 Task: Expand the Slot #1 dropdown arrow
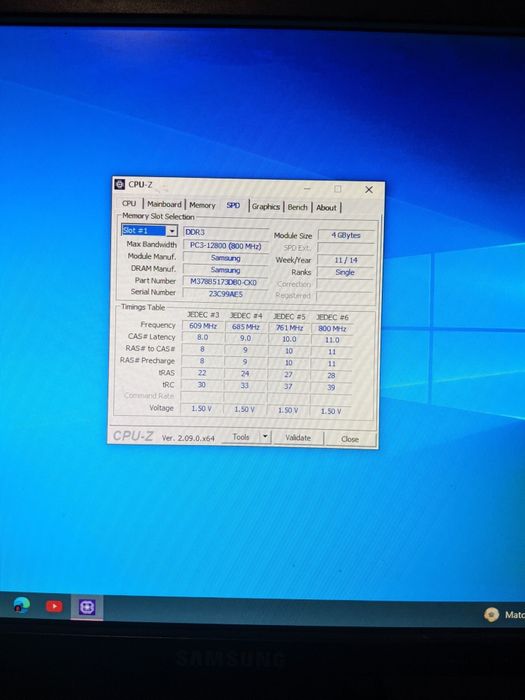click(172, 231)
